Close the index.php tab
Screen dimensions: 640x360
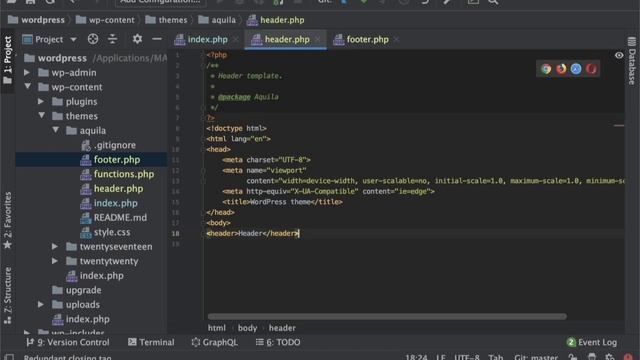pyautogui.click(x=236, y=40)
